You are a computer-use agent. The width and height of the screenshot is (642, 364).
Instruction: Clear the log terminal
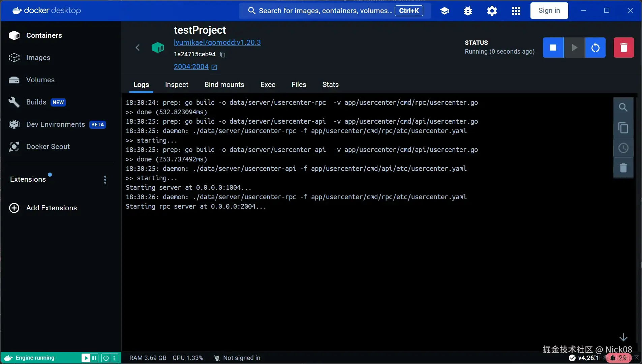tap(623, 168)
